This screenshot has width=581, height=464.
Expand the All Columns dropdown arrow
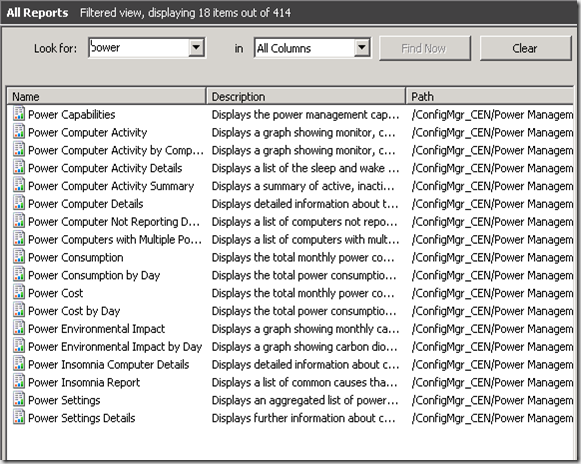(362, 47)
